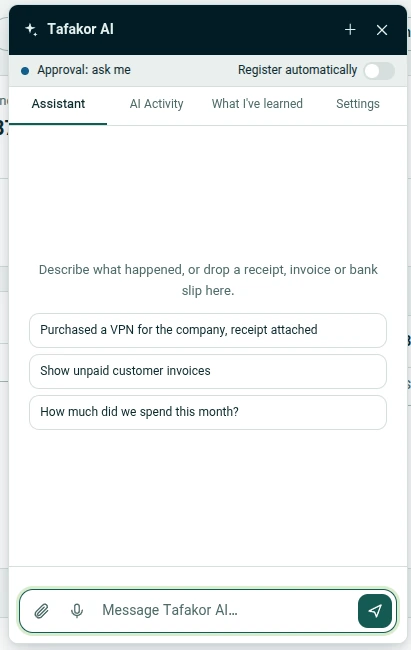
Task: Send the message with the arrow button
Action: [375, 611]
